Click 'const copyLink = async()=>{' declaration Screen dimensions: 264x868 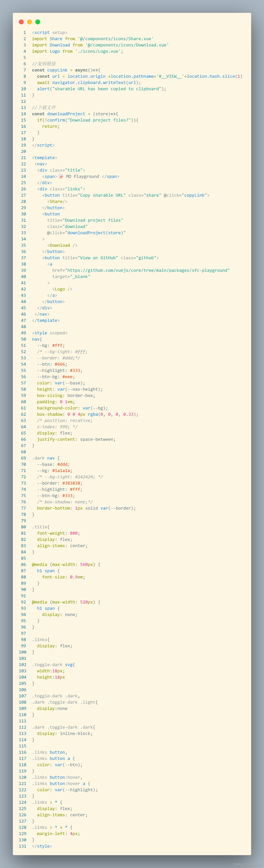(66, 70)
